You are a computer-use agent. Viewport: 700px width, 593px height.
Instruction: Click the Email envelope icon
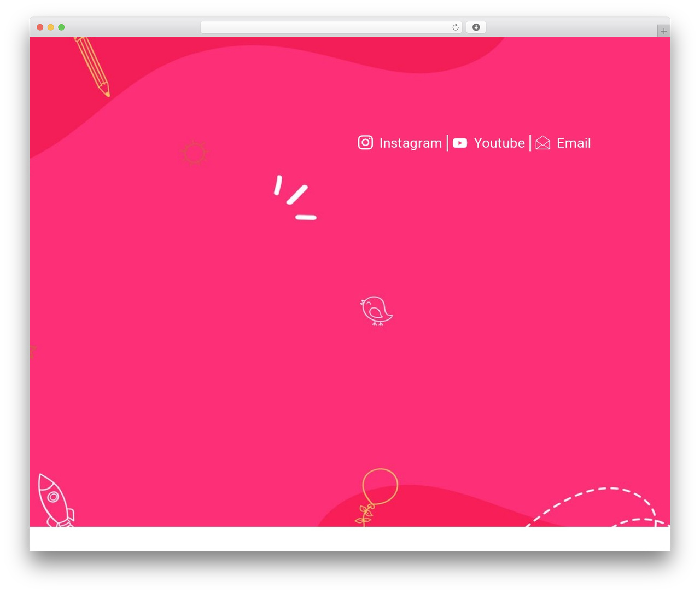tap(542, 143)
